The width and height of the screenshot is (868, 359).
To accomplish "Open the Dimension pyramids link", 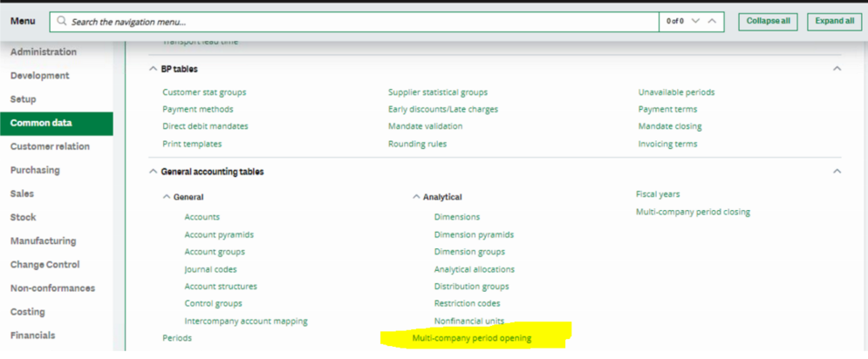I will [474, 234].
